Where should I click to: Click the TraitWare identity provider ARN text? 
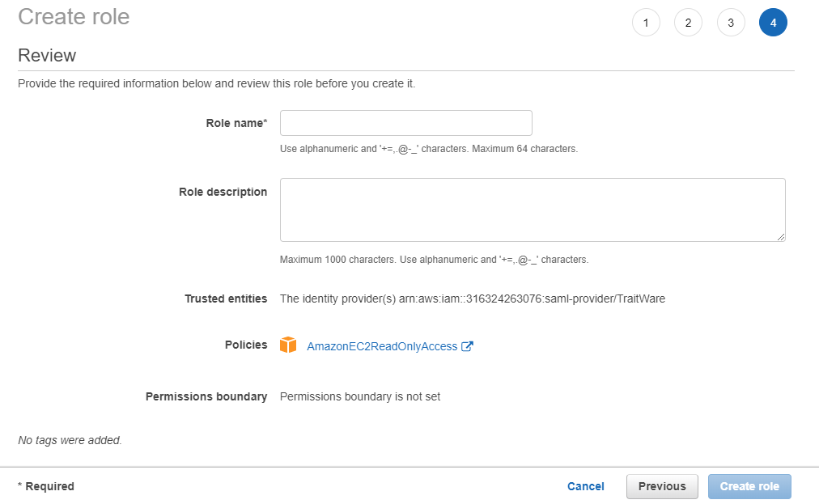point(532,299)
